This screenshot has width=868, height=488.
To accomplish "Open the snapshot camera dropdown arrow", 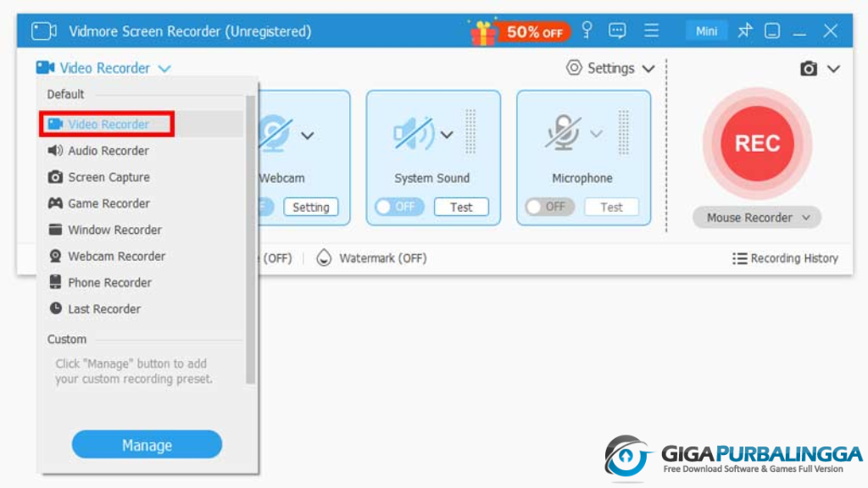I will pyautogui.click(x=834, y=69).
